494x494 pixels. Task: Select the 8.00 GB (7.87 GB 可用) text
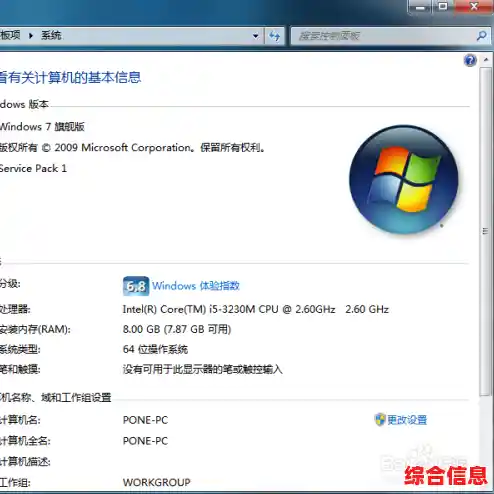tap(177, 329)
